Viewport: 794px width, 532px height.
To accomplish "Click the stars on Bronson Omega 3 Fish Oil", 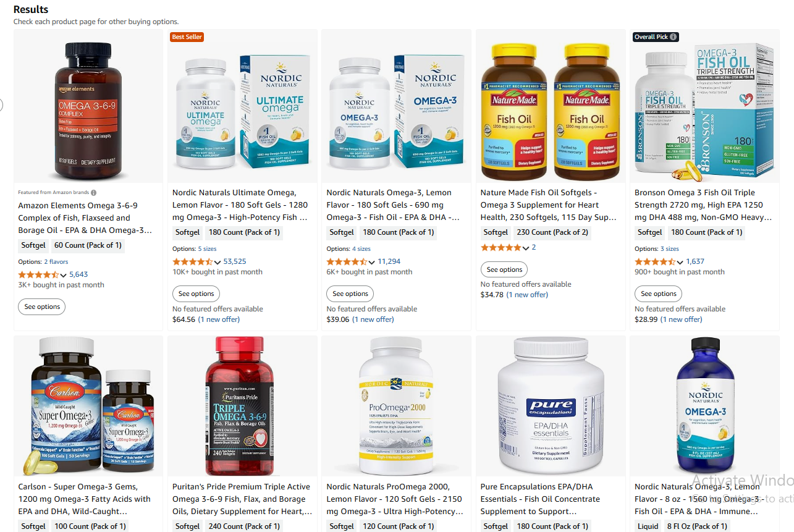I will click(655, 262).
